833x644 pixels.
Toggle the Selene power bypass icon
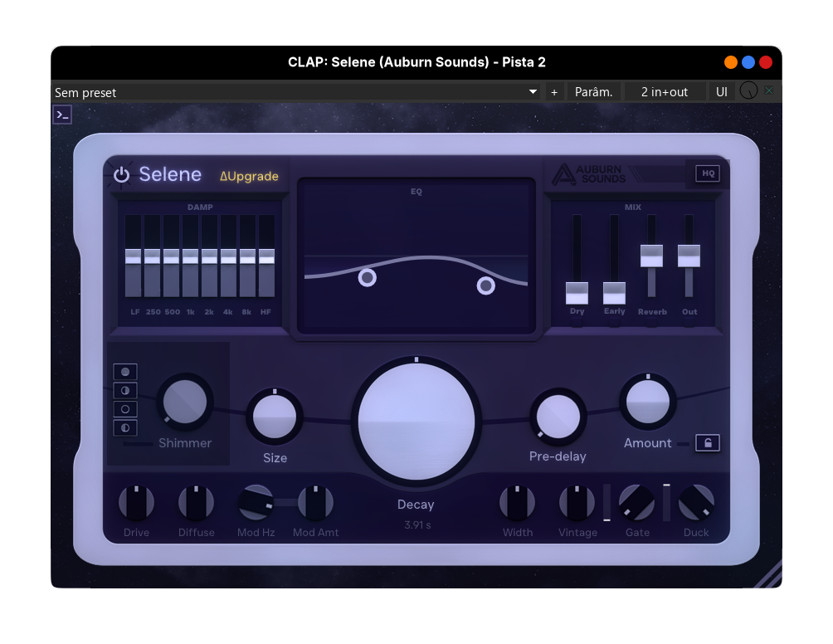pyautogui.click(x=122, y=174)
